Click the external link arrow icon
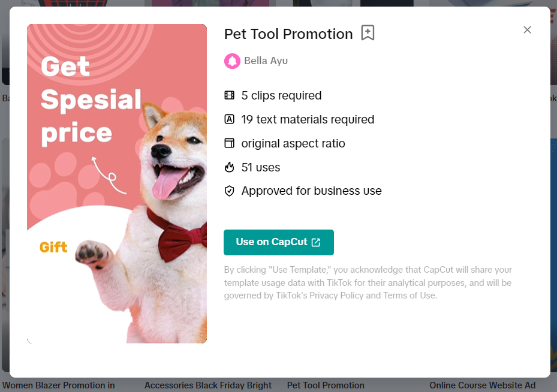The width and height of the screenshot is (557, 392). coord(316,242)
